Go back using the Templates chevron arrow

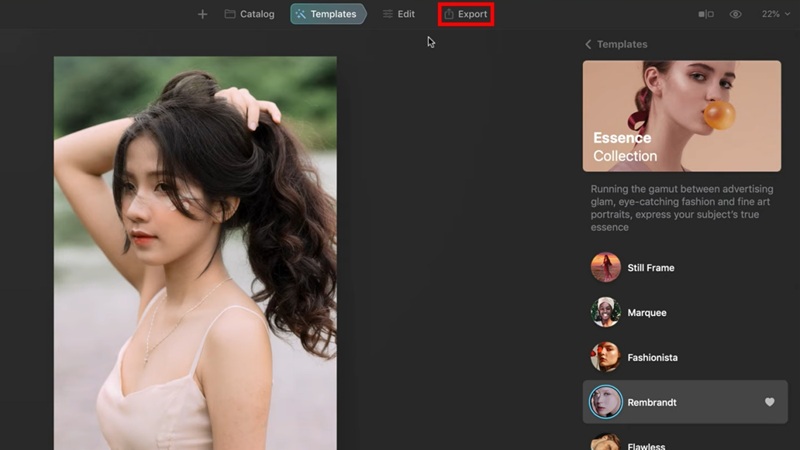(588, 44)
